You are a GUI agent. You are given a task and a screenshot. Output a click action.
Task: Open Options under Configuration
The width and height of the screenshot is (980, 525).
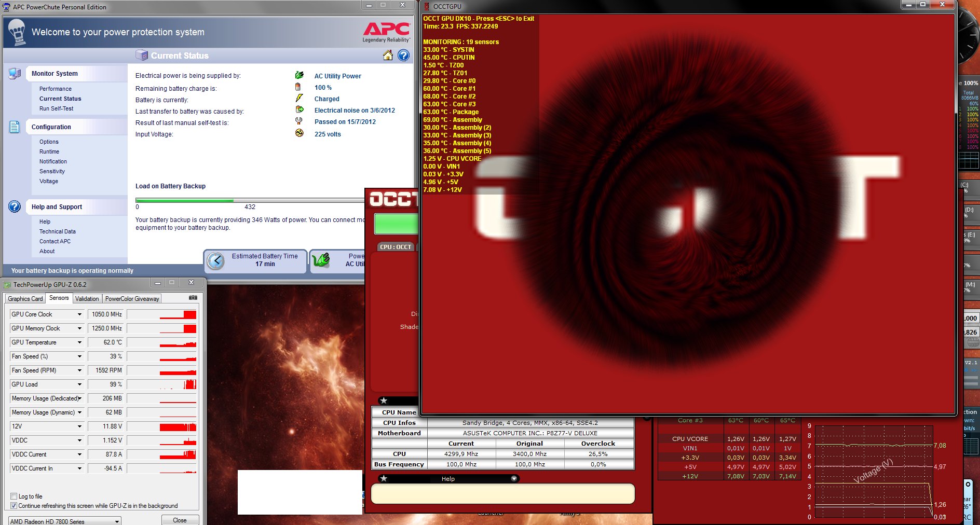[49, 142]
